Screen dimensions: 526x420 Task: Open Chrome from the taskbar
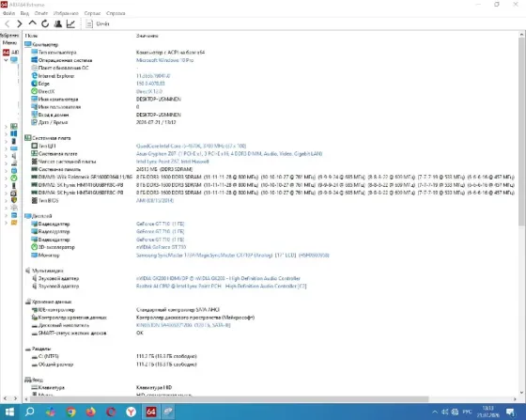tap(70, 412)
